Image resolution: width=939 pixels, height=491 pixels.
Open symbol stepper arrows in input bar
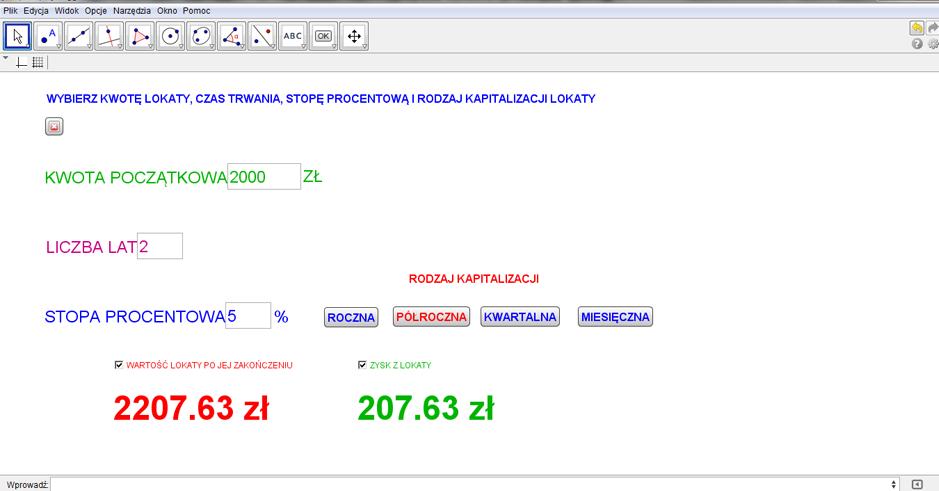click(893, 484)
